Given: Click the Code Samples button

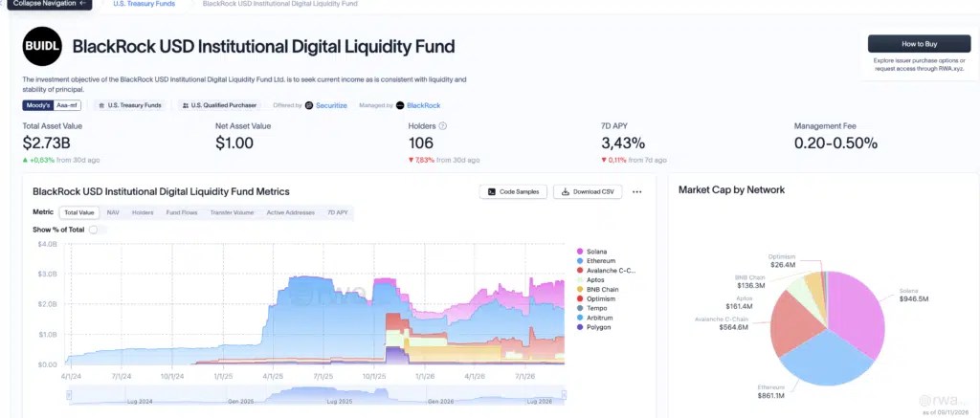Looking at the screenshot, I should pos(514,192).
